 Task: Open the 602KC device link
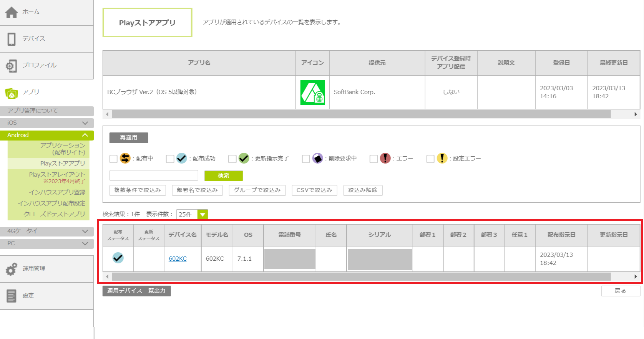tap(178, 259)
